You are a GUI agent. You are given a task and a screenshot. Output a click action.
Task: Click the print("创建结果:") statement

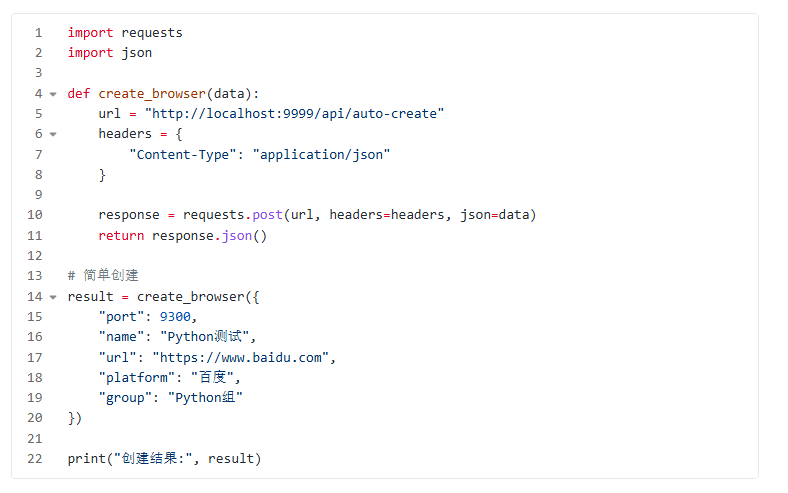point(164,459)
